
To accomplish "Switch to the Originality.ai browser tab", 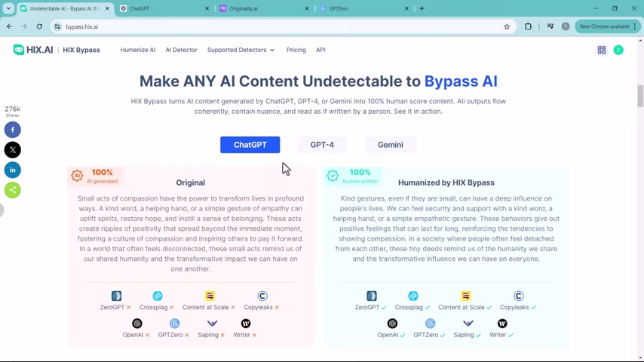I will click(x=264, y=8).
